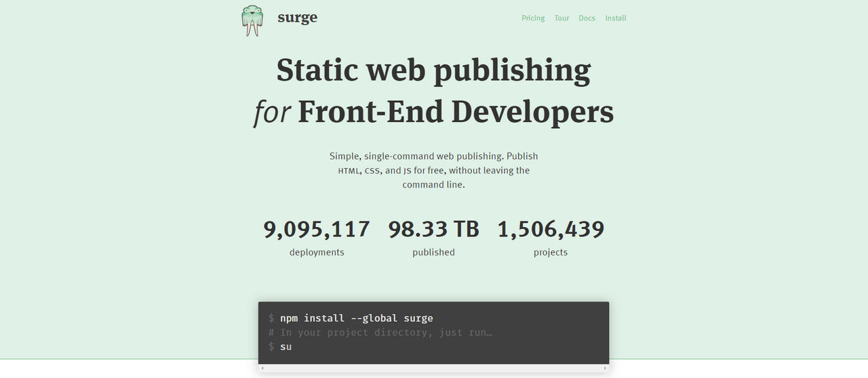Click the 1,506,439 projects number
Viewport: 868px width, 378px height.
click(x=551, y=229)
